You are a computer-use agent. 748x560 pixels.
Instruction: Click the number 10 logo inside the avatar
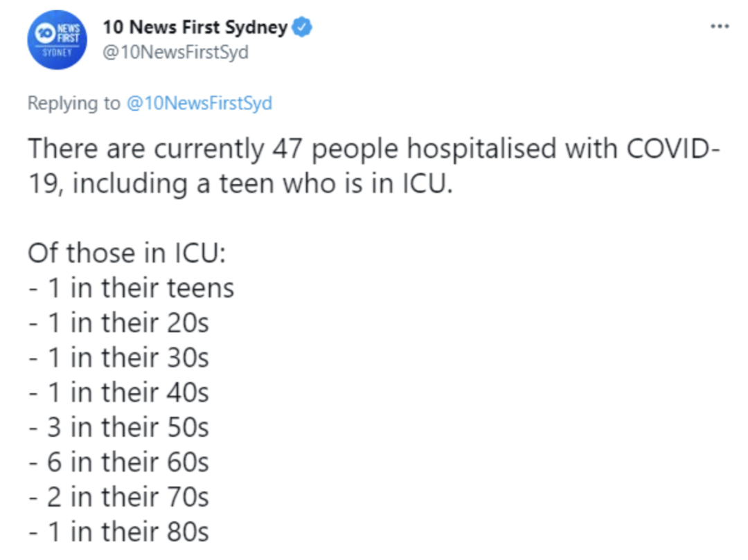pyautogui.click(x=45, y=33)
